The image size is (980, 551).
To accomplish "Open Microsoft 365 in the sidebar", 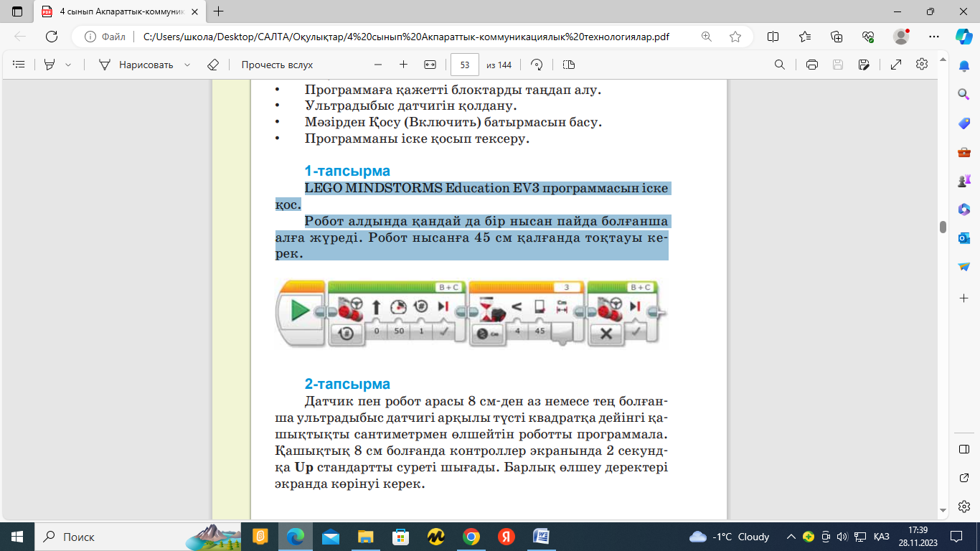I will pyautogui.click(x=964, y=209).
